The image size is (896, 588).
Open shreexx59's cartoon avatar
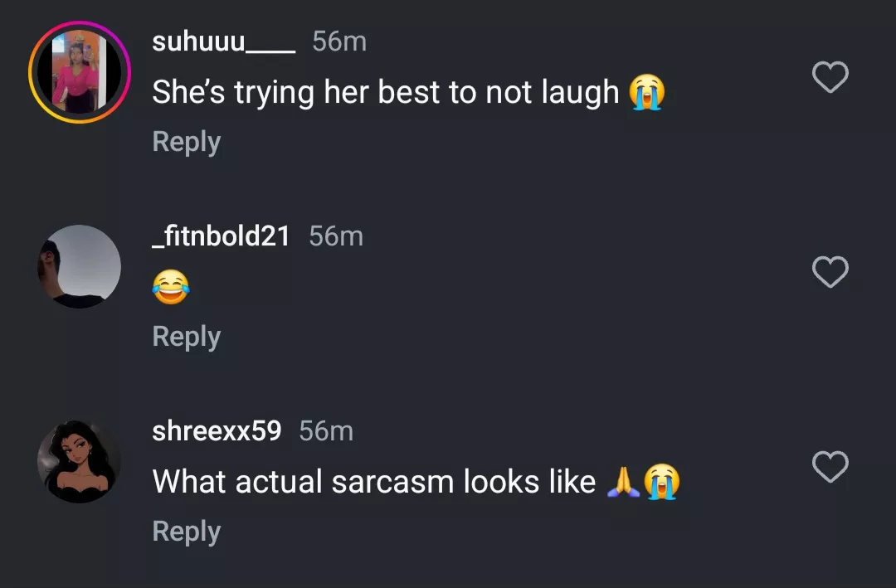(80, 461)
